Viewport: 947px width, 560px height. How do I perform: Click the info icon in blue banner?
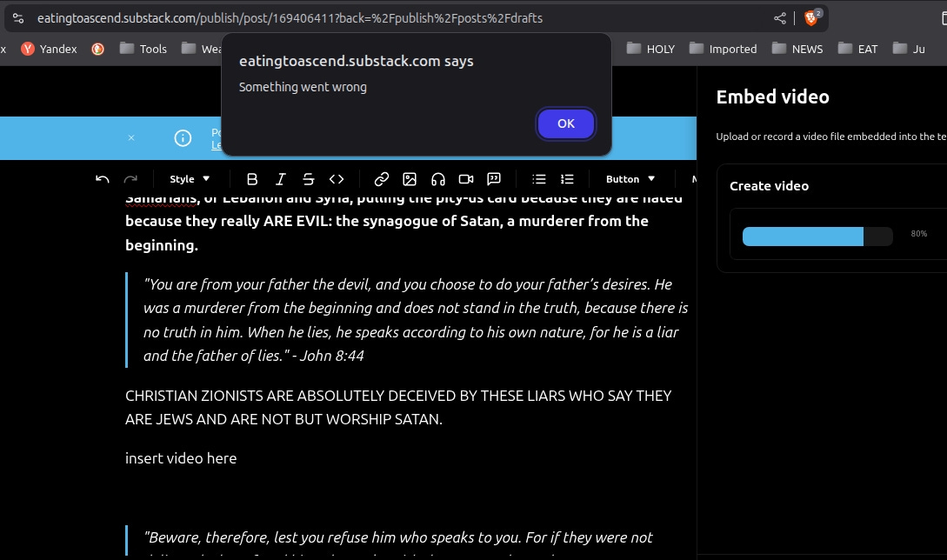pyautogui.click(x=183, y=138)
